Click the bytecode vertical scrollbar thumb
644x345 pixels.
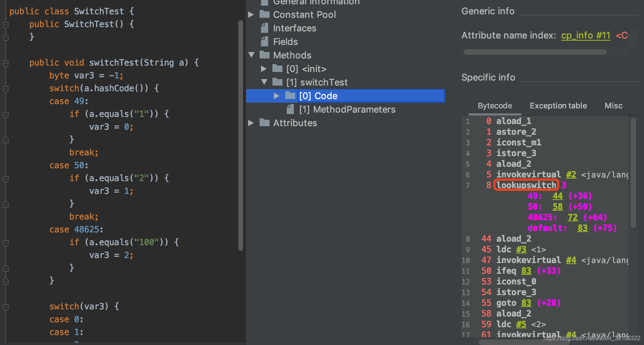click(633, 172)
